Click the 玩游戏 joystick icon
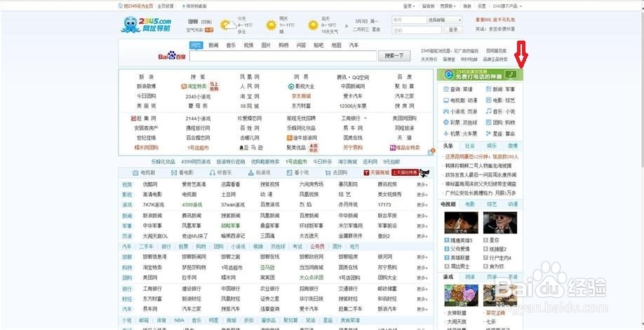The width and height of the screenshot is (644, 330). pyautogui.click(x=251, y=173)
